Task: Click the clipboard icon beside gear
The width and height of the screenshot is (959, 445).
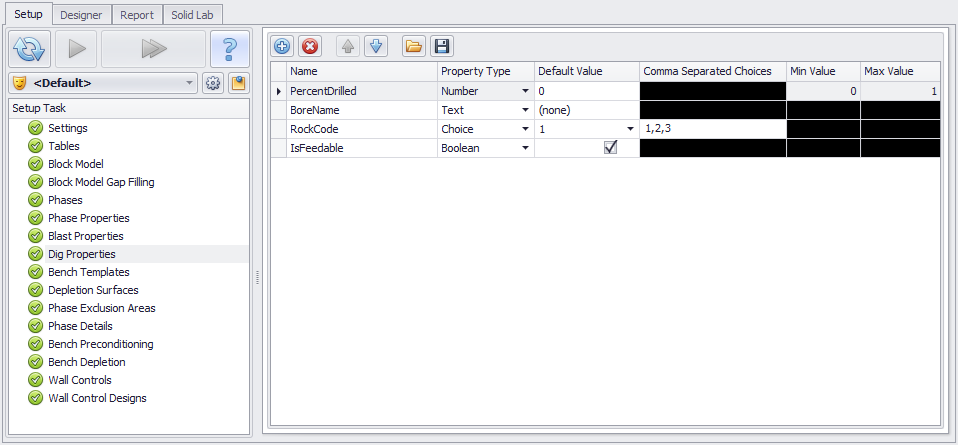Action: click(239, 83)
